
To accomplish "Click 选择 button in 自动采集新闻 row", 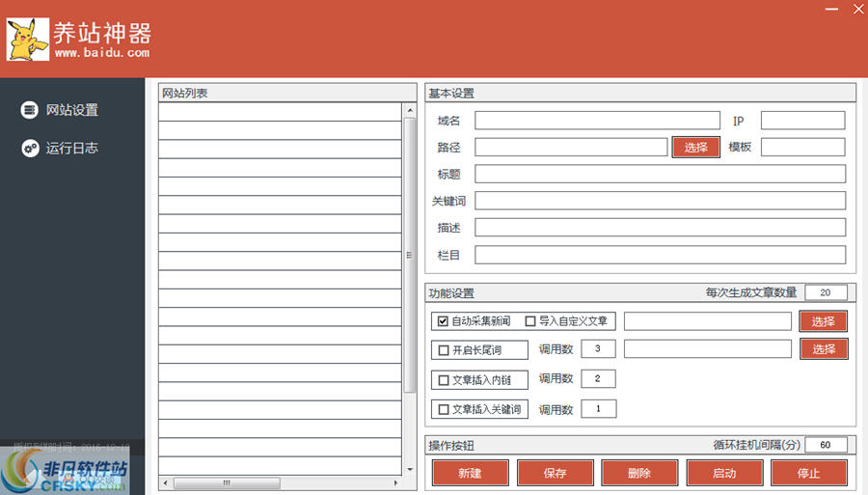I will pos(824,321).
